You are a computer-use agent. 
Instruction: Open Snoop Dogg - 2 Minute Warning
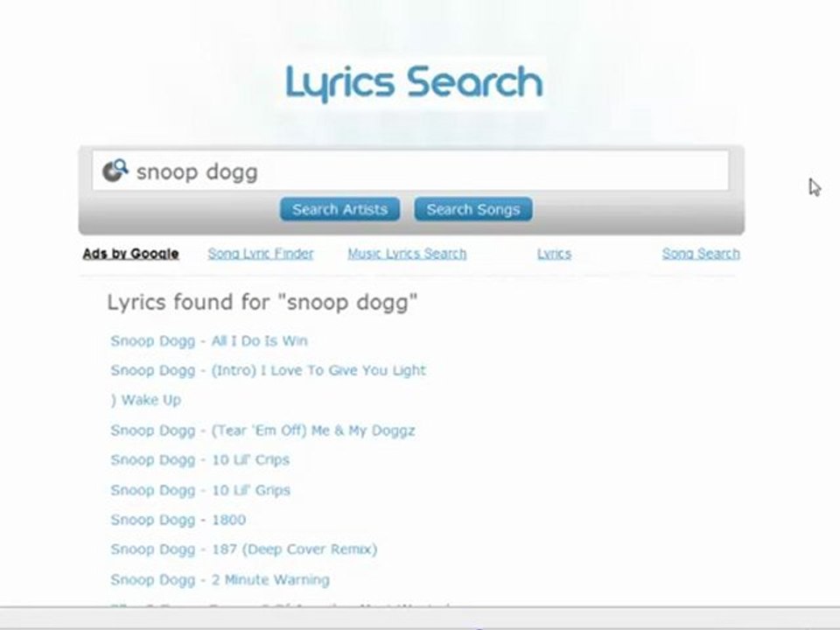tap(220, 579)
